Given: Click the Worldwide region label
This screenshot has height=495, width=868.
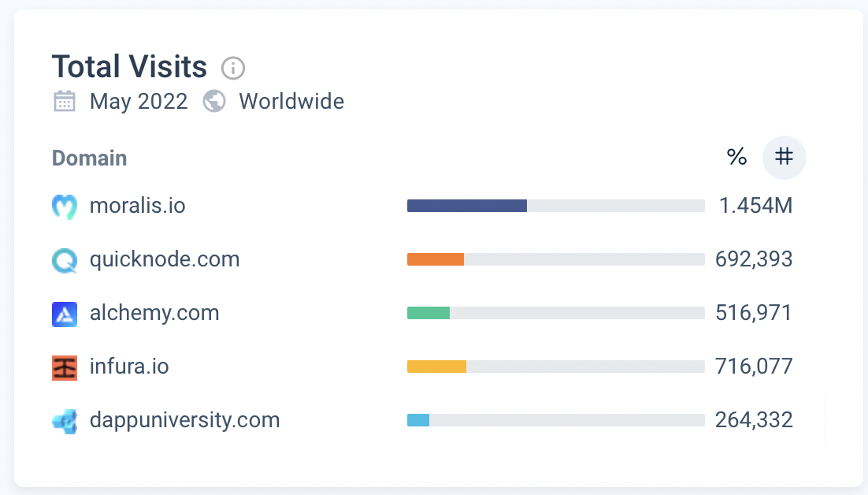Looking at the screenshot, I should pyautogui.click(x=291, y=102).
